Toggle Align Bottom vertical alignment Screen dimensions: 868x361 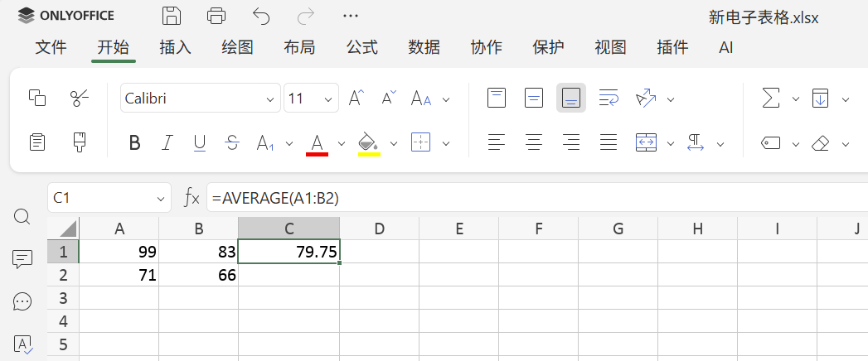(570, 98)
